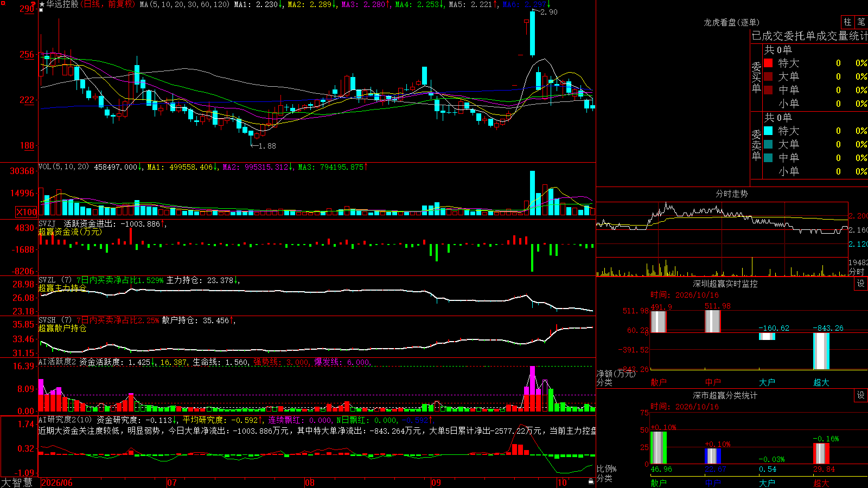
Task: Open 设 settings for 深圳超赢实时监控
Action: point(861,284)
